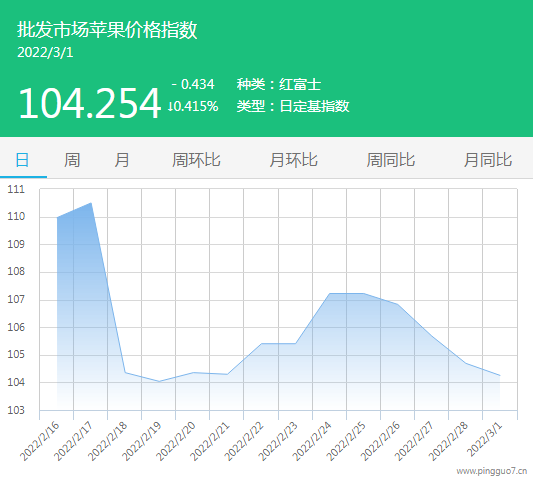533x481 pixels.
Task: Select the 日 daily tab
Action: pyautogui.click(x=22, y=160)
